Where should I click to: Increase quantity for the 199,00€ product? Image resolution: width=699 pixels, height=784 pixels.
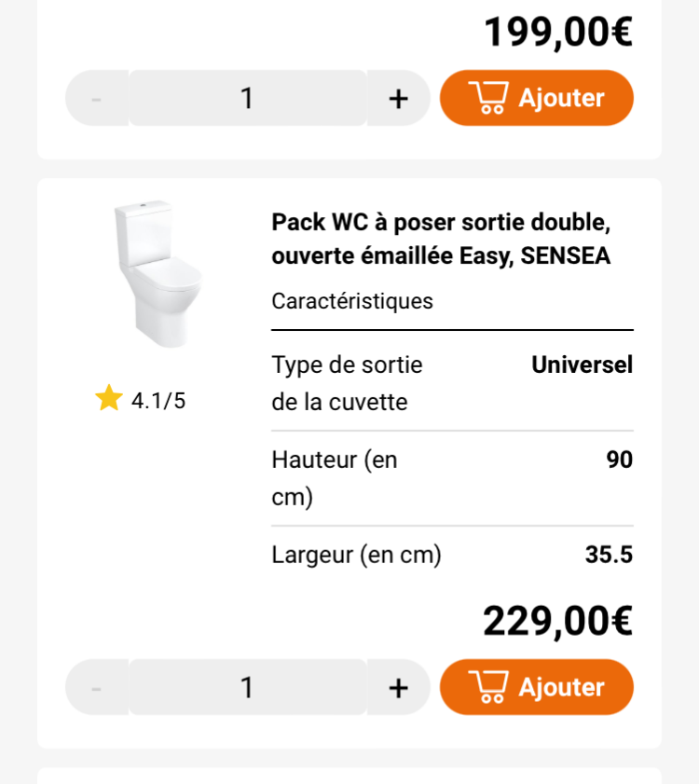[x=398, y=98]
